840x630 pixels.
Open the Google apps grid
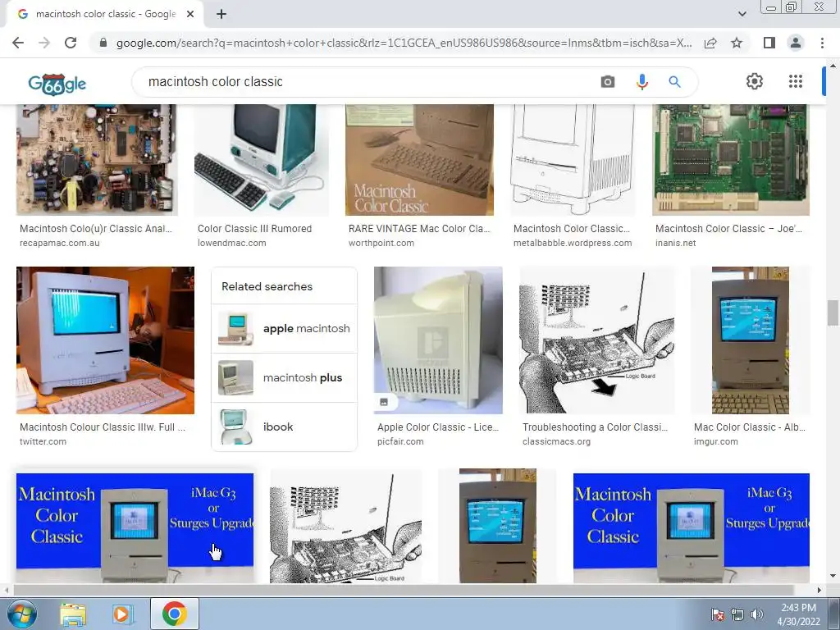click(796, 81)
